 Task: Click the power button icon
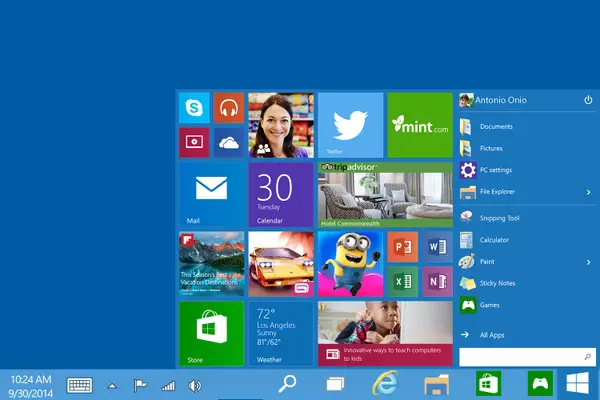pyautogui.click(x=588, y=100)
